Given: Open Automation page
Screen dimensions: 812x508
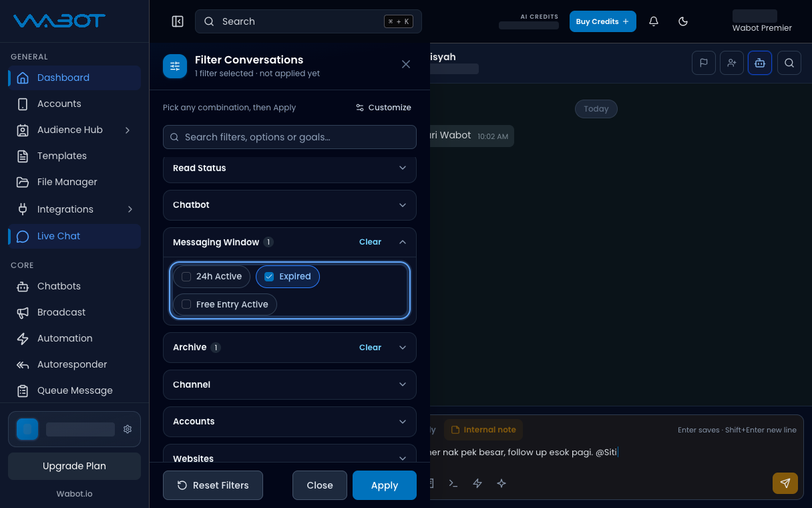Looking at the screenshot, I should (74, 338).
